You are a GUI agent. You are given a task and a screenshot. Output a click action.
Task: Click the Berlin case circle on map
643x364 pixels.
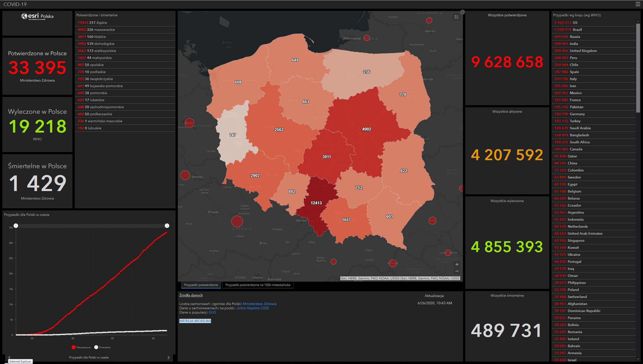189,123
